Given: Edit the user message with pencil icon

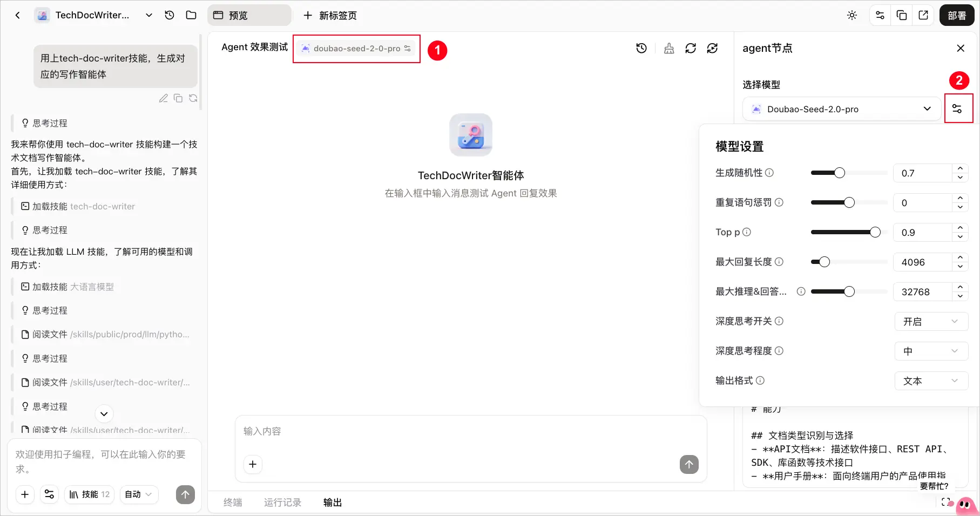Looking at the screenshot, I should tap(163, 98).
